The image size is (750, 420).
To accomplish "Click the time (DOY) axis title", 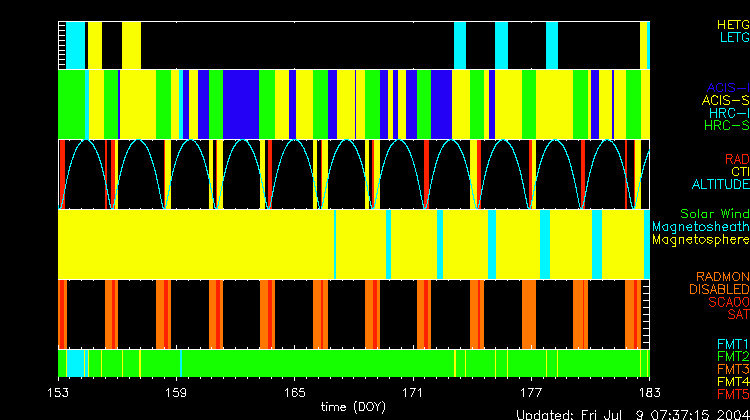I will click(354, 408).
